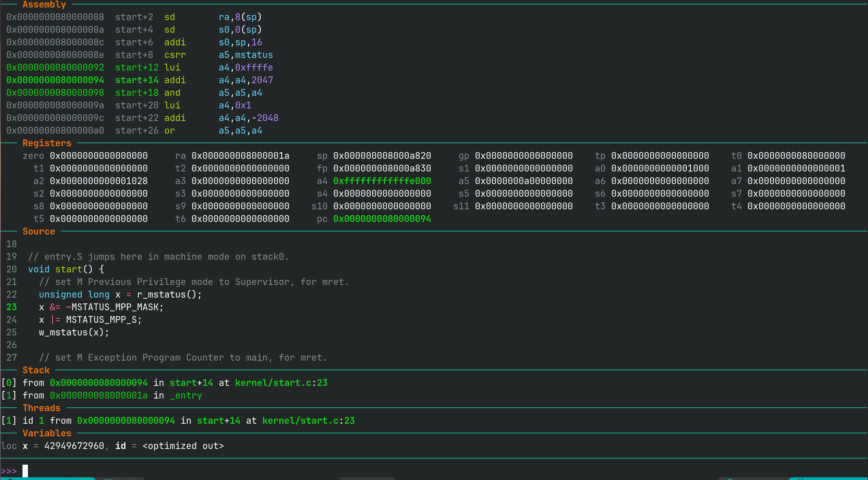This screenshot has height=480, width=868.
Task: Select 'kernel/start.c:23' in Stack frame 0
Action: (x=281, y=383)
